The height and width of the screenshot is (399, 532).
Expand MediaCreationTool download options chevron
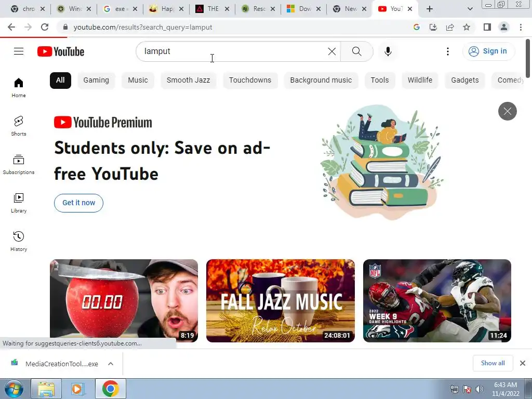111,364
